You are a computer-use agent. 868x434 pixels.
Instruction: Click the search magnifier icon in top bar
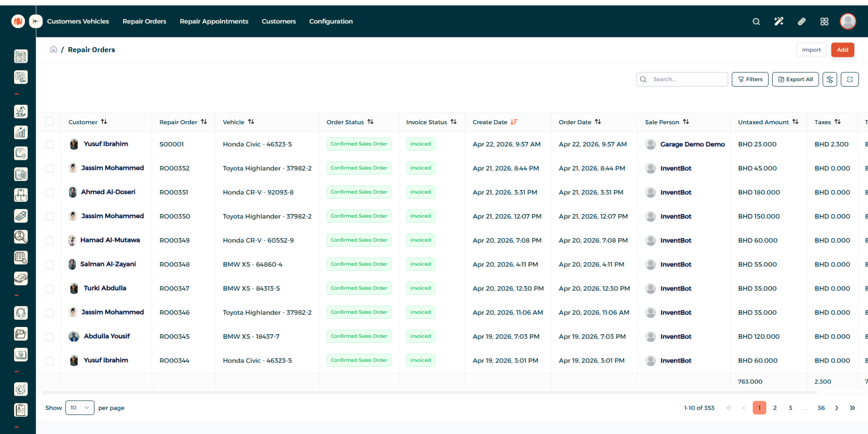click(x=756, y=22)
